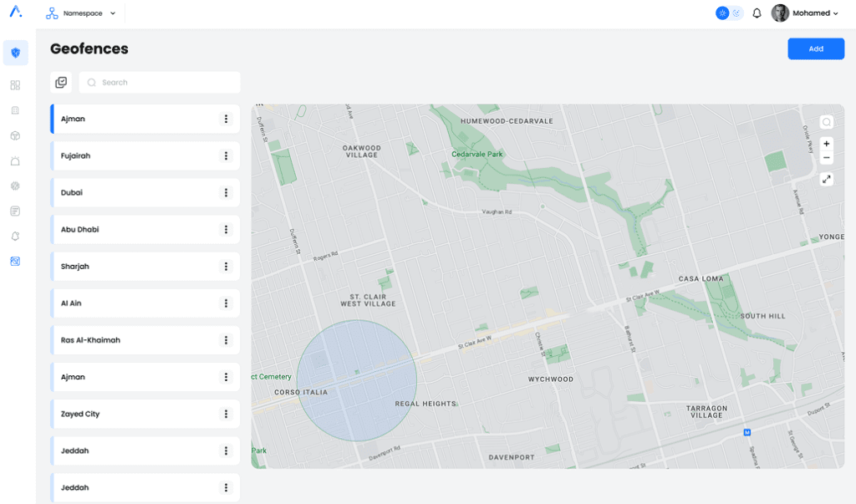Viewport: 856px width, 504px height.
Task: Click the blue geofence circle on the map
Action: [357, 380]
